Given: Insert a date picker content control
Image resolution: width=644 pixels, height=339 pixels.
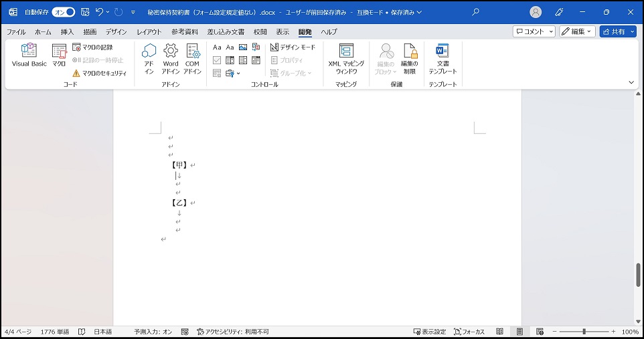Looking at the screenshot, I should [x=256, y=60].
